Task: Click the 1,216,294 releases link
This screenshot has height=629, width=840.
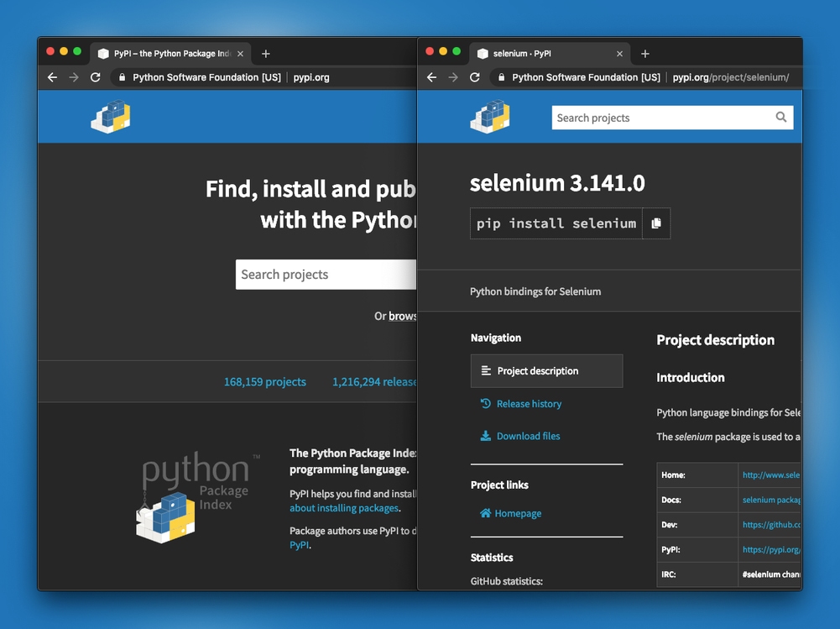Action: (374, 382)
